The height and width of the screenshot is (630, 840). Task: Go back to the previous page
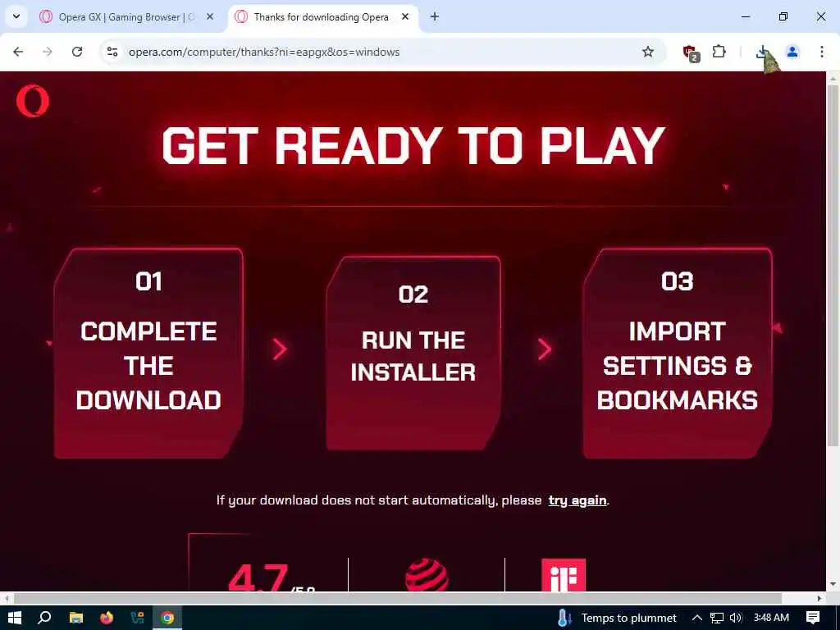point(18,52)
